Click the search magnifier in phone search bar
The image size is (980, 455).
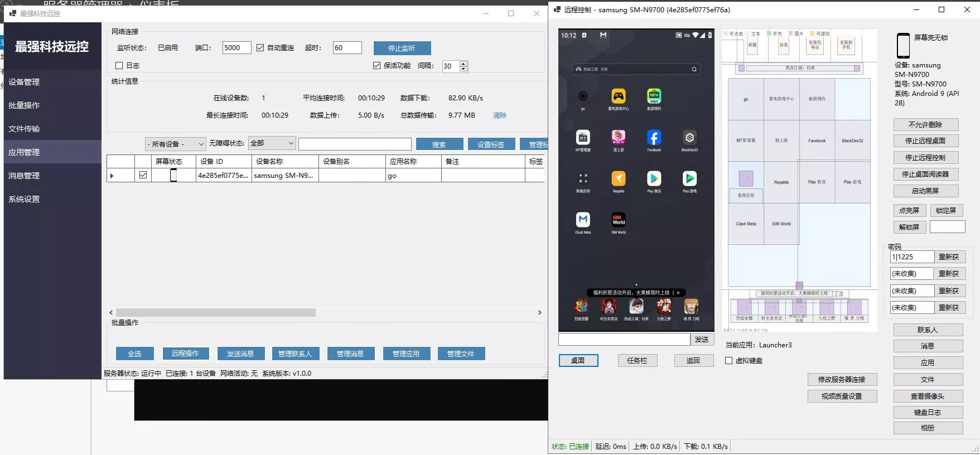point(694,69)
